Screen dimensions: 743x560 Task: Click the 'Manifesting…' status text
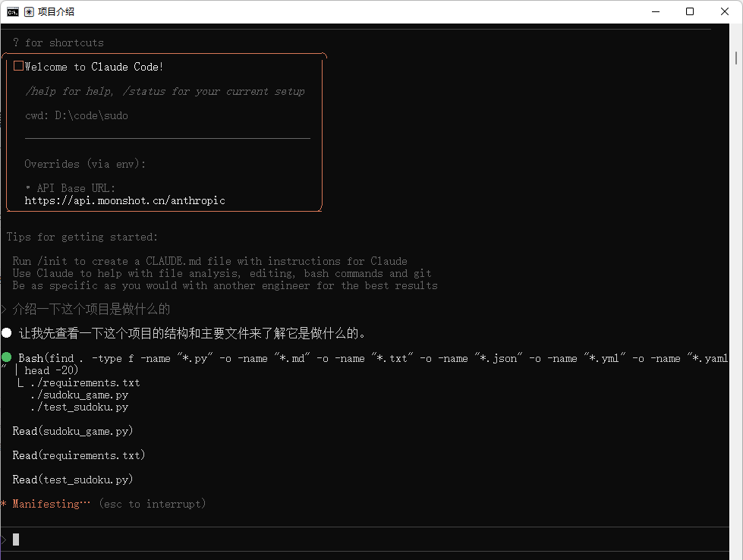(51, 504)
